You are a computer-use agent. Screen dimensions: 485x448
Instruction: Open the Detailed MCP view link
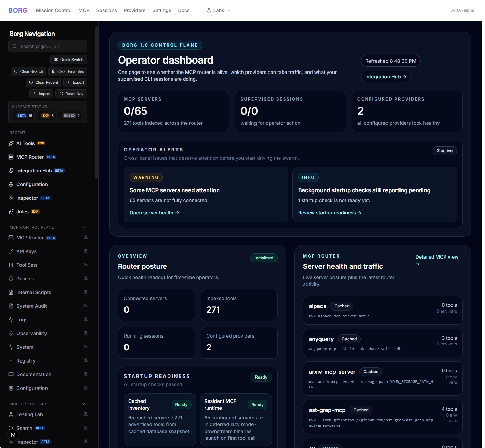(437, 260)
